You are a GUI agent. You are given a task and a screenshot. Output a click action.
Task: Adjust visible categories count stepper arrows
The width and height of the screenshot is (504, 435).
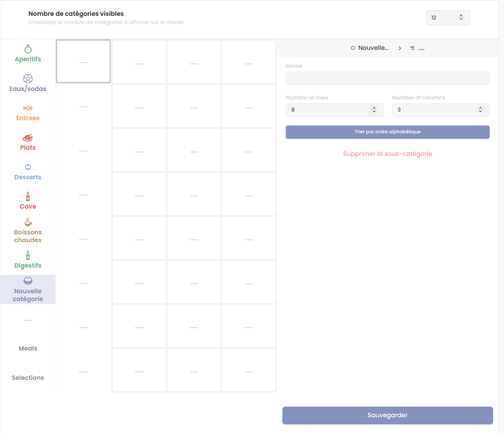click(x=461, y=17)
